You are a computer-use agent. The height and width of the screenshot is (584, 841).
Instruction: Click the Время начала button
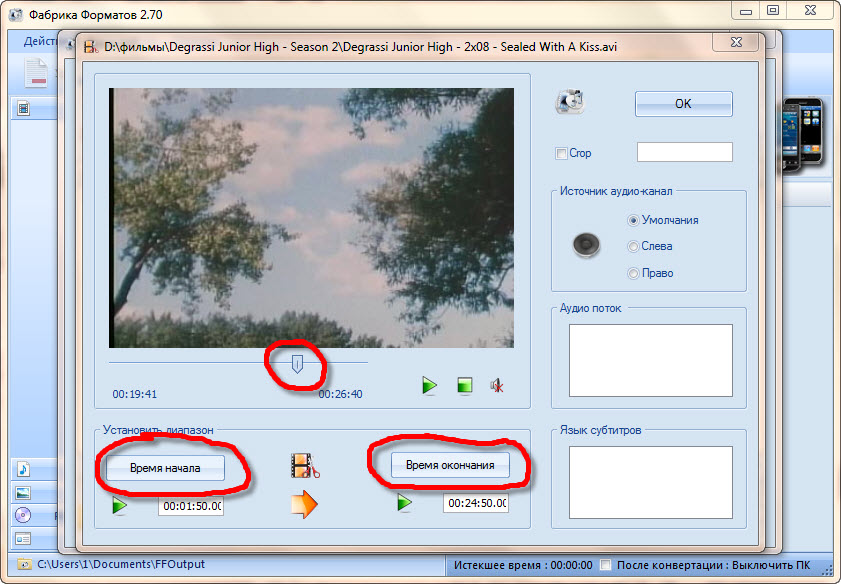pyautogui.click(x=165, y=468)
